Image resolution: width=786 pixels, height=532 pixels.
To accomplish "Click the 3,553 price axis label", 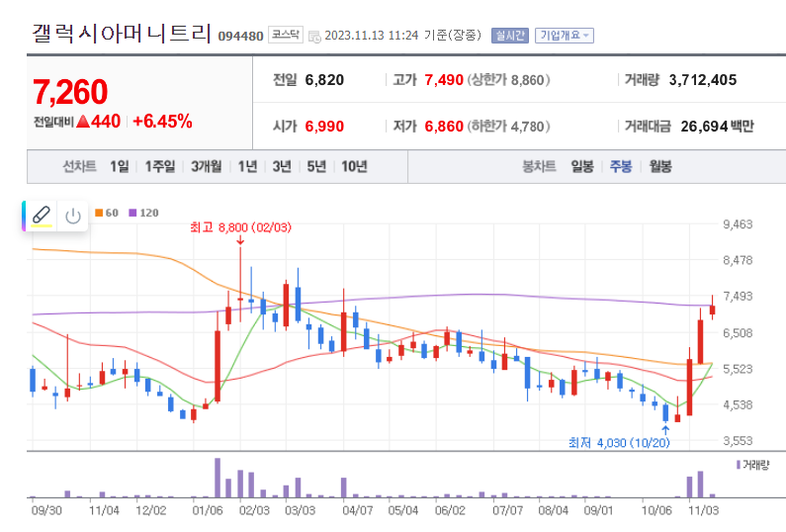I will 738,441.
